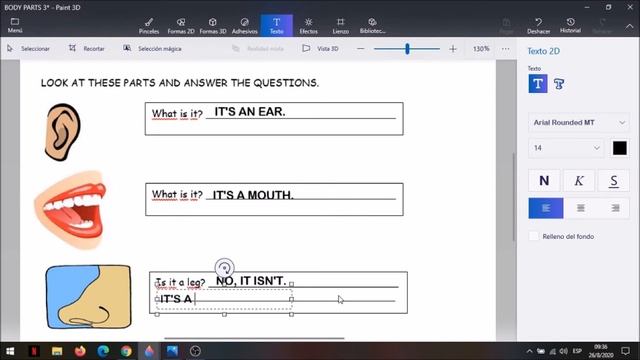Toggle underline S formatting
Viewport: 640px width, 360px height.
(613, 181)
